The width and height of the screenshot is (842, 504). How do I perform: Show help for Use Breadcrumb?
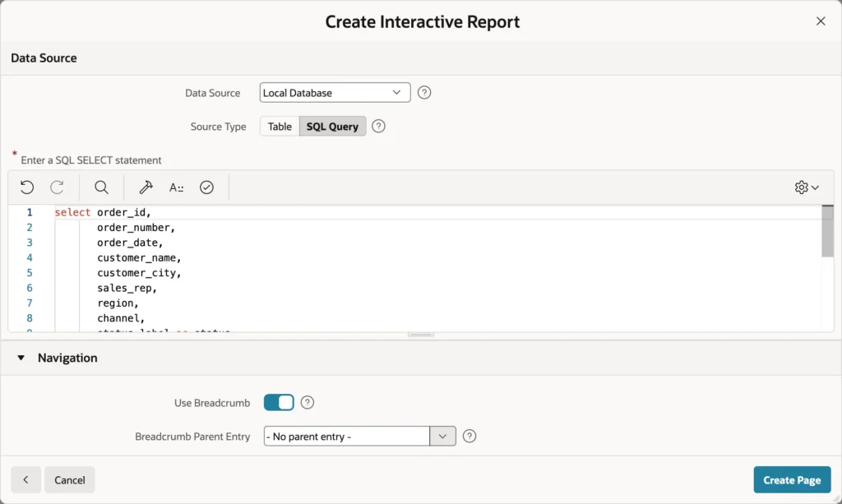[308, 403]
